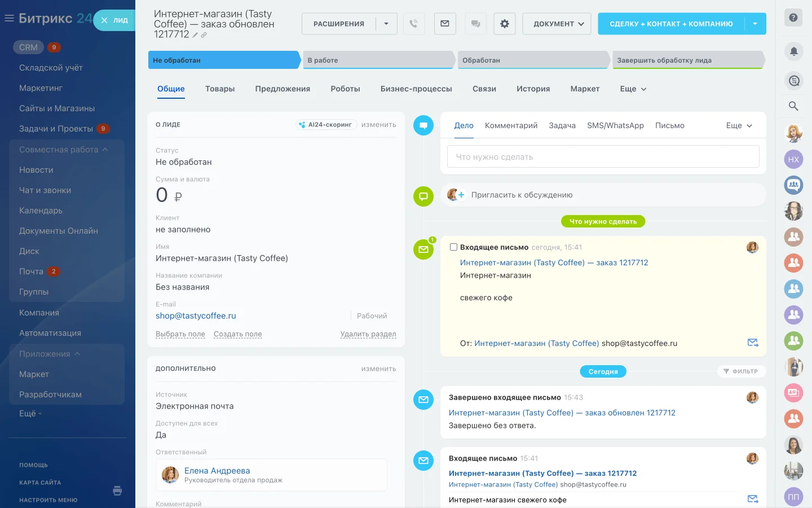Open settings gear icon in lead toolbar
The height and width of the screenshot is (508, 812).
(505, 24)
